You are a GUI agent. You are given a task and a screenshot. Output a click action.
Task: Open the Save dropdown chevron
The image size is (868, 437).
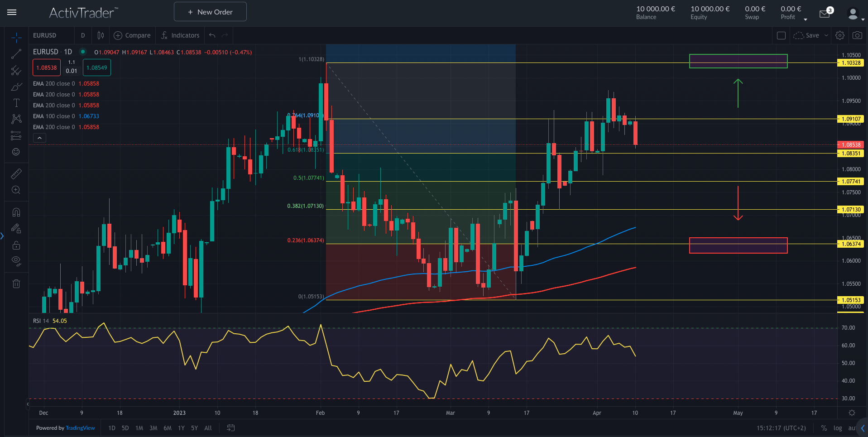tap(826, 35)
